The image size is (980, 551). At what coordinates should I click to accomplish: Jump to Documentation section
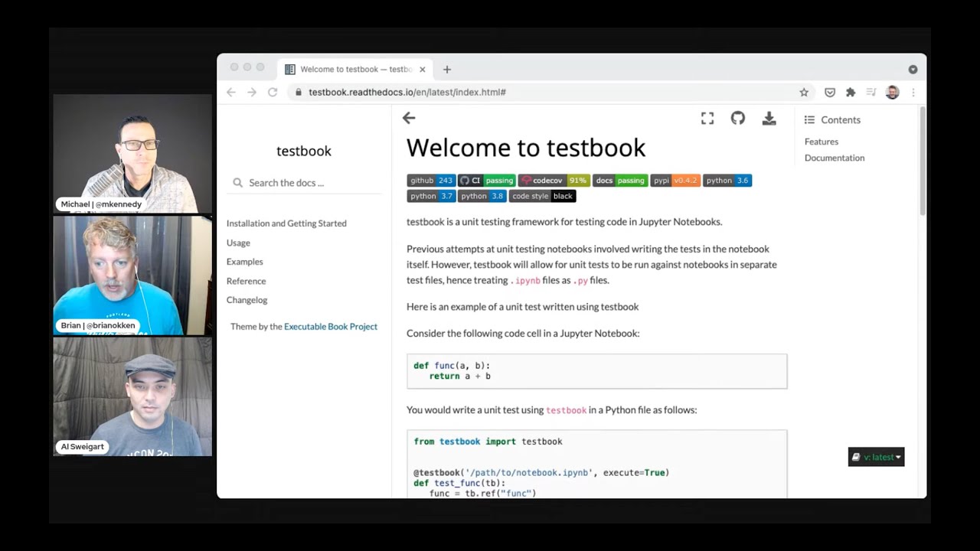point(834,158)
